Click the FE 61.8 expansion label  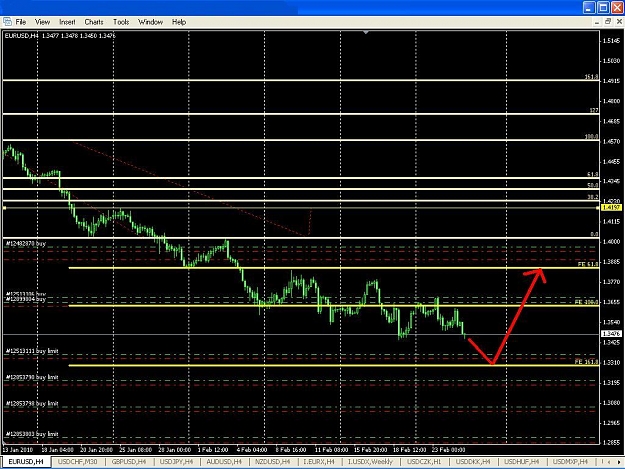(588, 264)
